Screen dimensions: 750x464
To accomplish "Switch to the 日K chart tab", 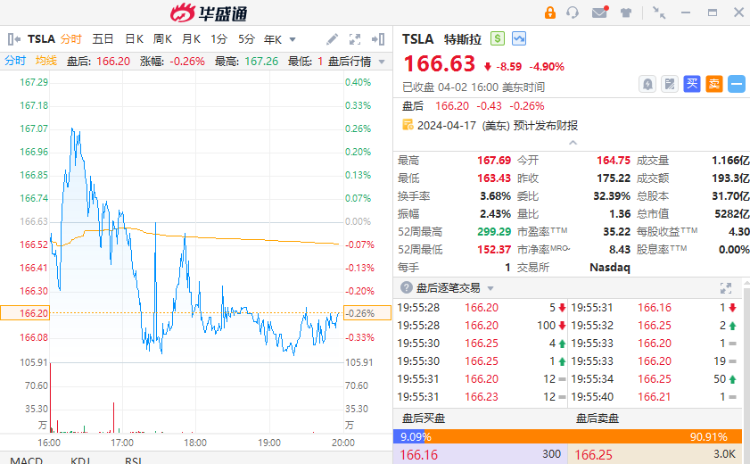I will pos(134,39).
